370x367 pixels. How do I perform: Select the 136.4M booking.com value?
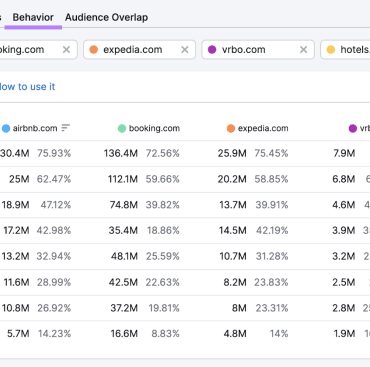[x=121, y=153]
